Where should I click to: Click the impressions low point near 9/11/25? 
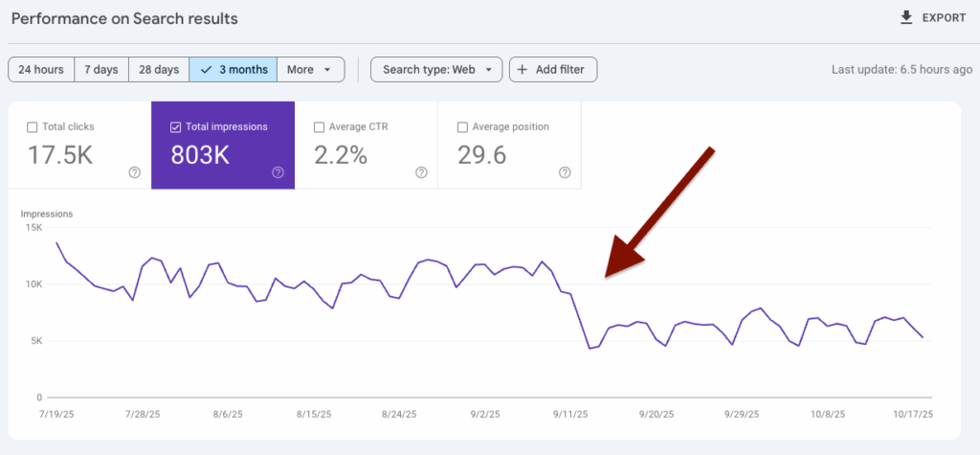(589, 349)
